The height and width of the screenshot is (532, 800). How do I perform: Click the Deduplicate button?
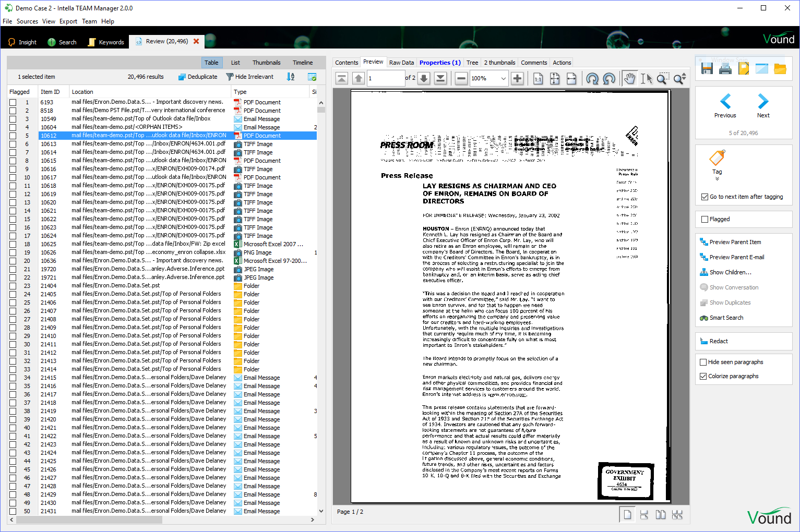coord(198,77)
